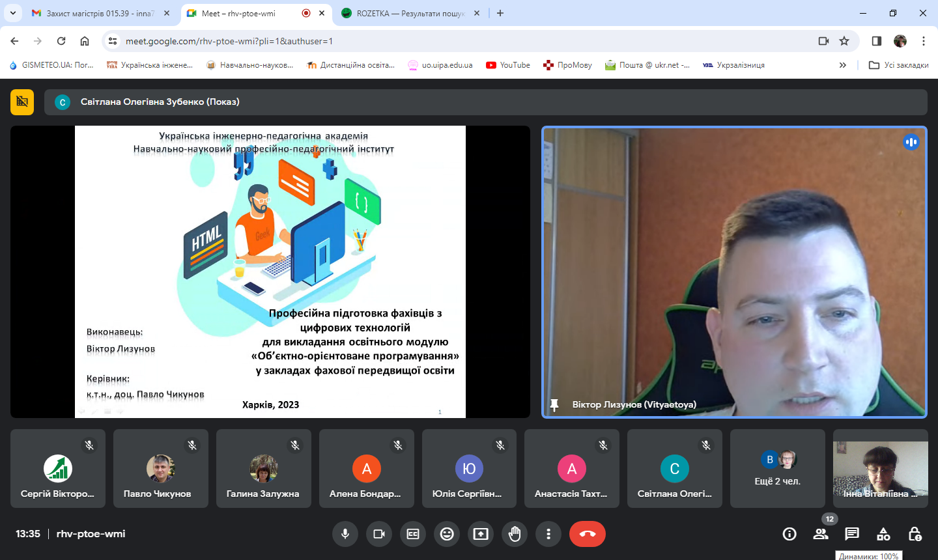
Task: Toggle closed captions button
Action: coord(413,534)
